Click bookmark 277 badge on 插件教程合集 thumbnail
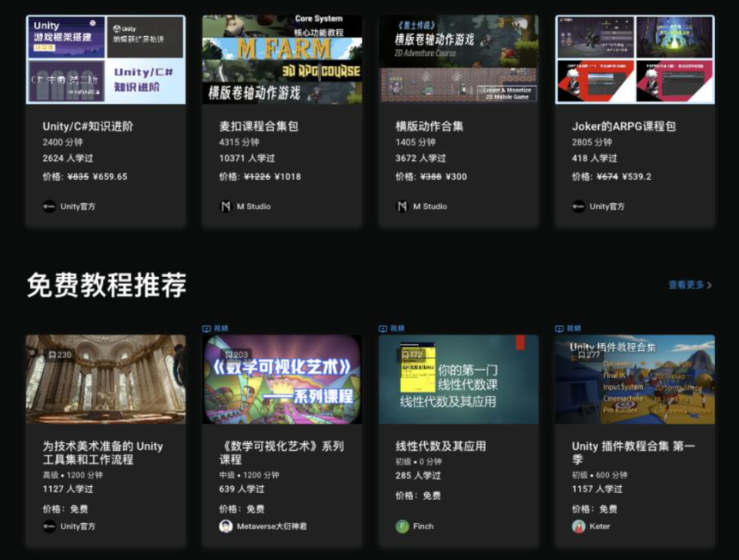Screen dimensions: 739x560 [589, 355]
